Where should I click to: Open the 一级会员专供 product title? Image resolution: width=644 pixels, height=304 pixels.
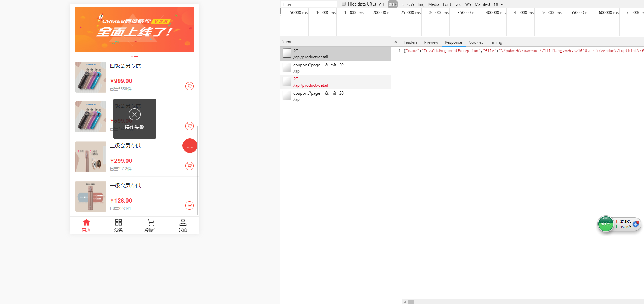coord(125,185)
